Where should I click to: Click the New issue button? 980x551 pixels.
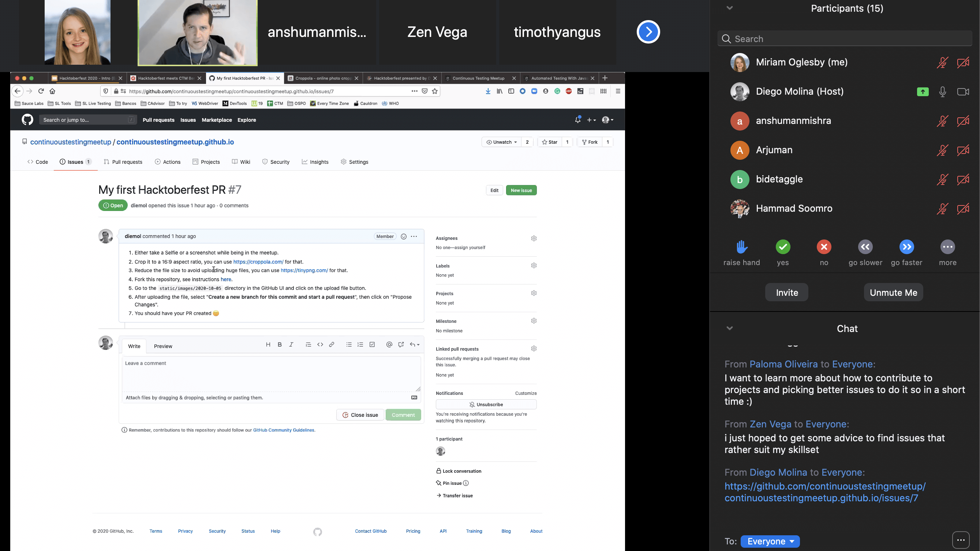pyautogui.click(x=521, y=190)
